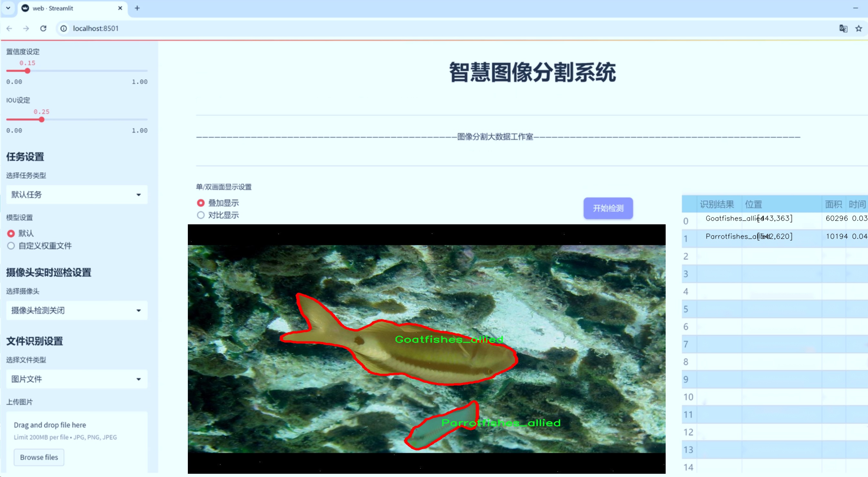Select the 叠加显示 radio option
This screenshot has width=868, height=477.
pyautogui.click(x=201, y=203)
